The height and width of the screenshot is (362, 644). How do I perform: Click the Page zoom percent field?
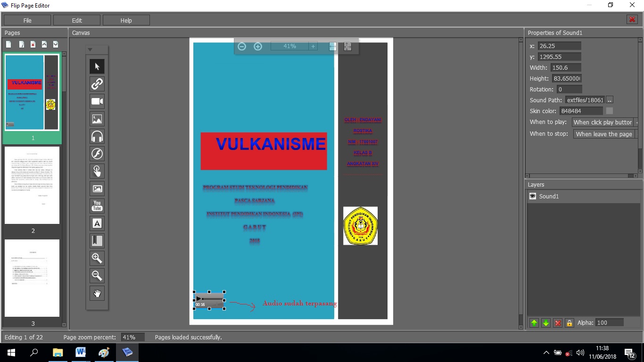point(132,337)
